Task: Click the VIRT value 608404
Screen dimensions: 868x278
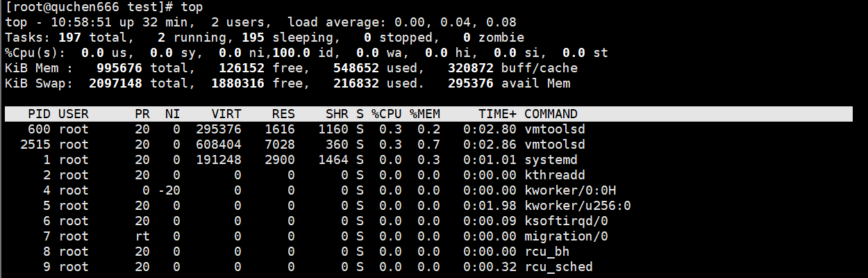Action: point(219,145)
